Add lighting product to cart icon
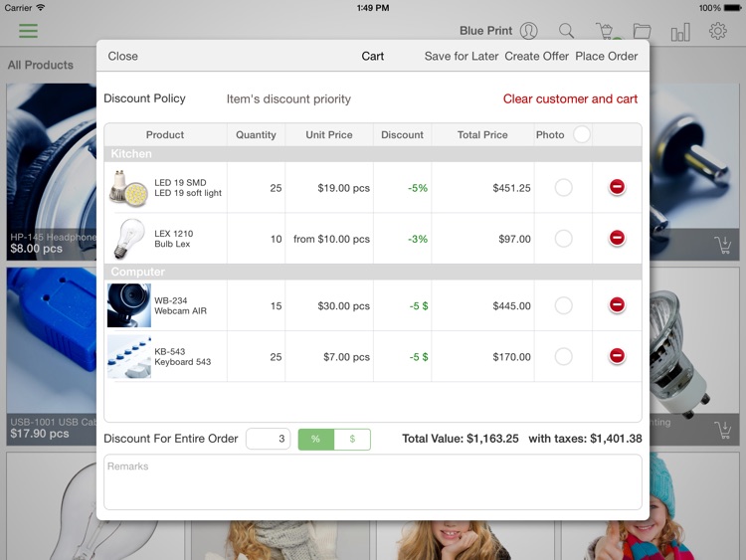746x560 pixels. click(723, 430)
